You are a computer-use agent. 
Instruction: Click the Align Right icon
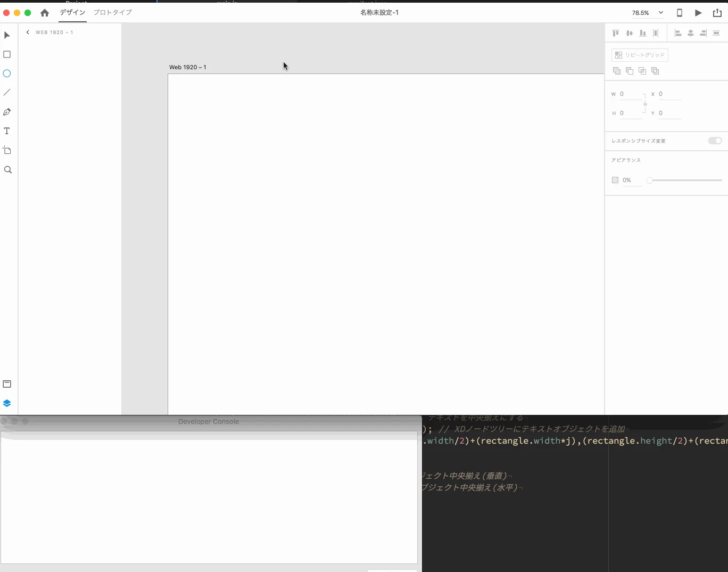(703, 33)
